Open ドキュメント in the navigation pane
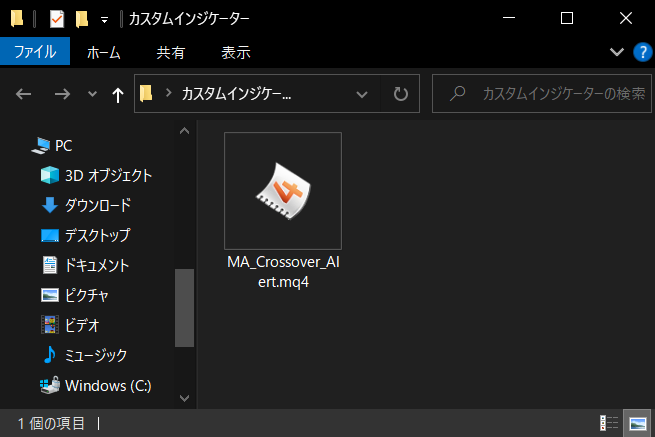 tap(86, 265)
